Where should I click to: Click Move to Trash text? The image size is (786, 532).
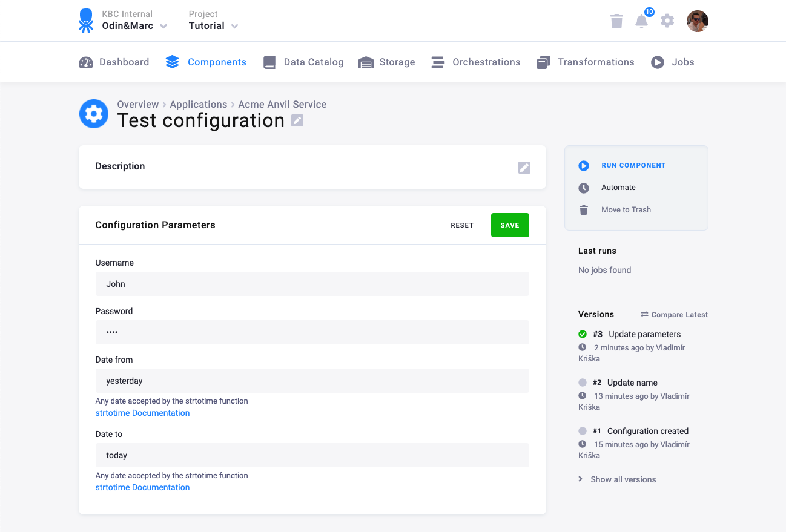tap(626, 210)
